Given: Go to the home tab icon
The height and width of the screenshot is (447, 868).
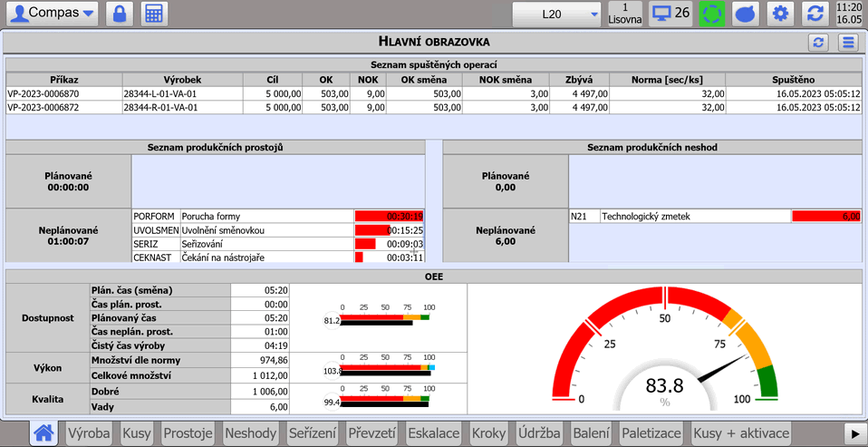Looking at the screenshot, I should click(x=44, y=433).
